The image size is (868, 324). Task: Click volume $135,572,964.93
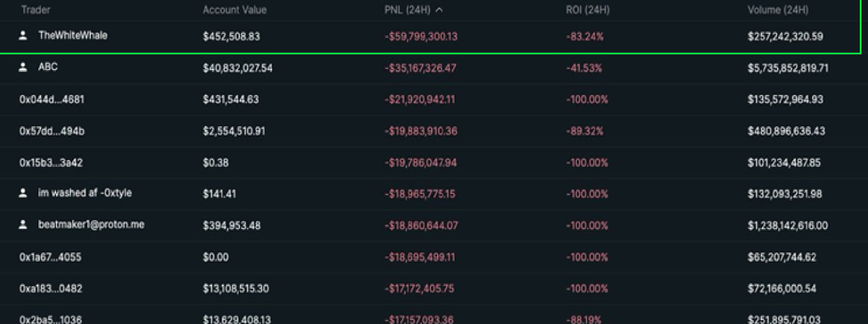coord(785,100)
